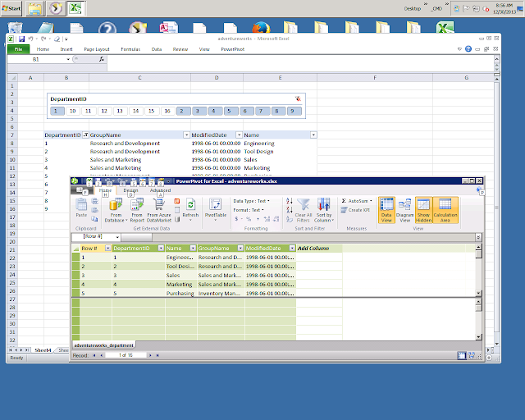The height and width of the screenshot is (420, 525).
Task: Toggle slicer item 2 in DepartmentID
Action: click(183, 111)
